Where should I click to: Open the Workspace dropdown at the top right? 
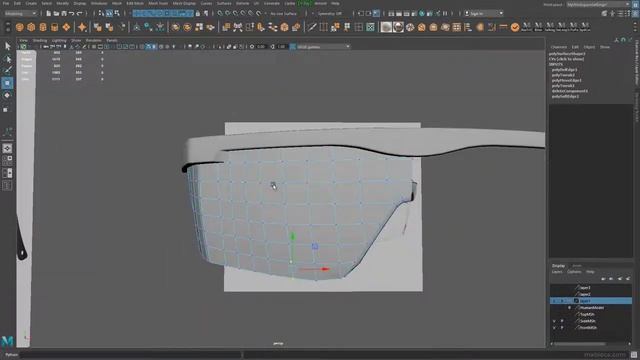[x=598, y=4]
